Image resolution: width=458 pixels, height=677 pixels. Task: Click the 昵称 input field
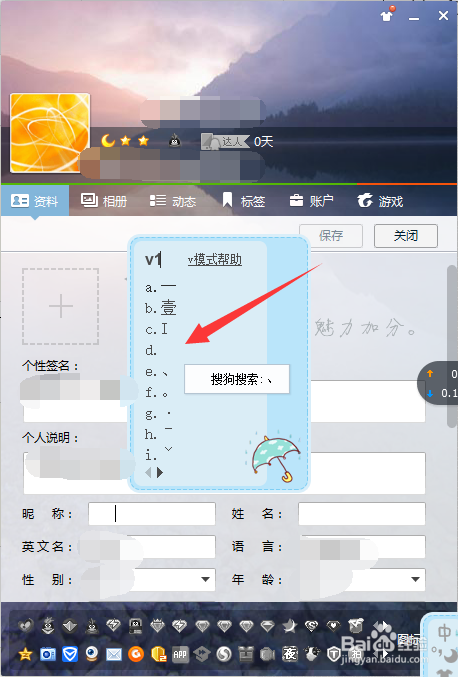152,514
